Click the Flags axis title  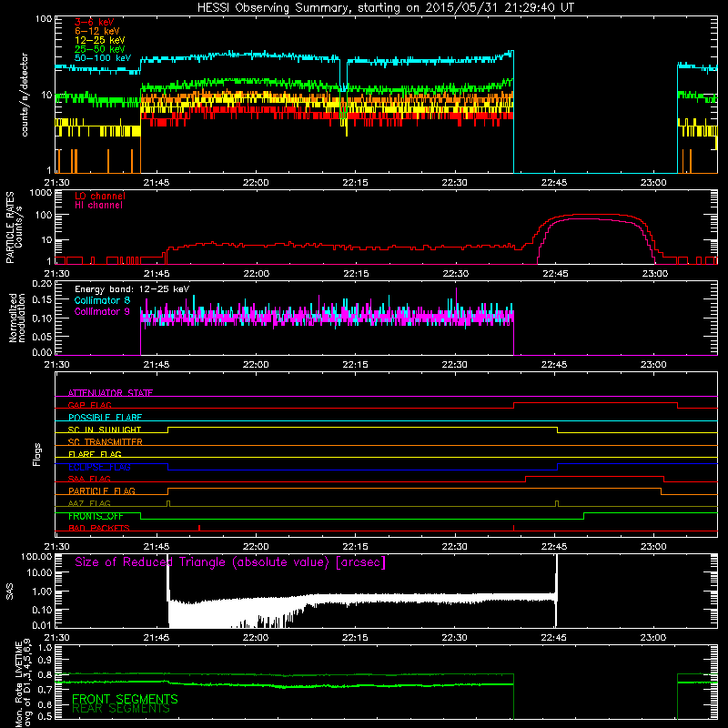pyautogui.click(x=37, y=454)
